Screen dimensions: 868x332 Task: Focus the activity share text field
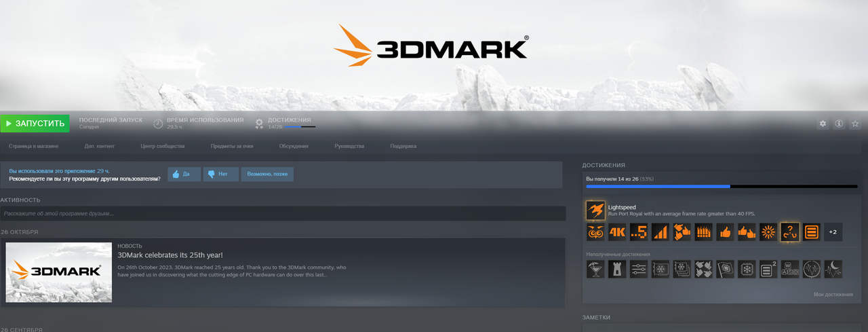pyautogui.click(x=283, y=214)
